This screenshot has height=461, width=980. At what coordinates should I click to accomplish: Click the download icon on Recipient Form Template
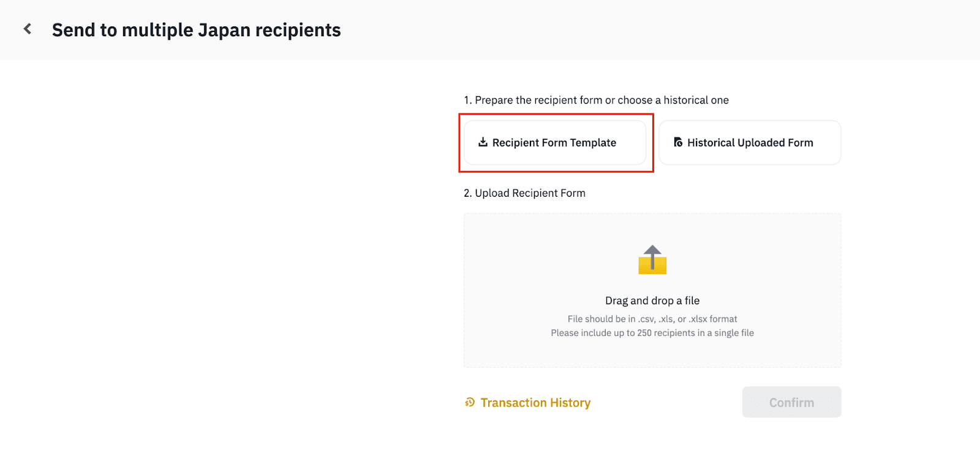tap(483, 142)
